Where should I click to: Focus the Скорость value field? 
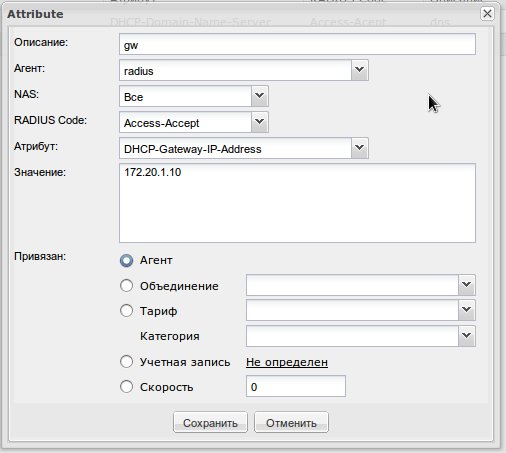296,386
